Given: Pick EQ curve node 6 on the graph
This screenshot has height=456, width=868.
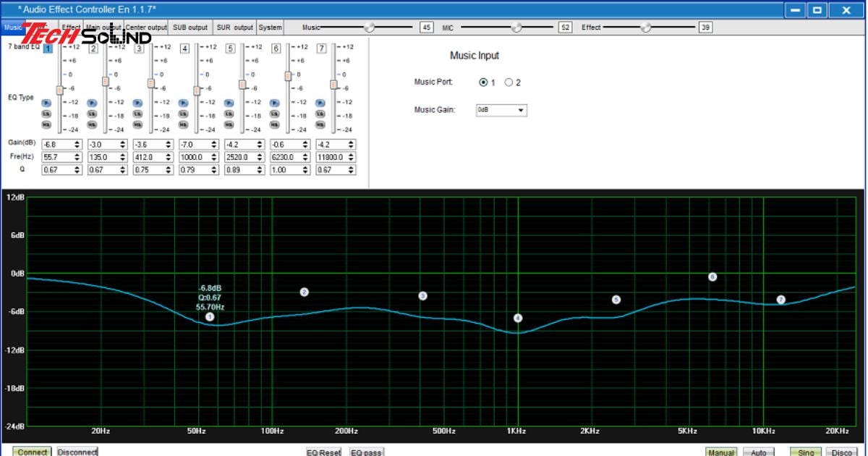Looking at the screenshot, I should click(712, 276).
